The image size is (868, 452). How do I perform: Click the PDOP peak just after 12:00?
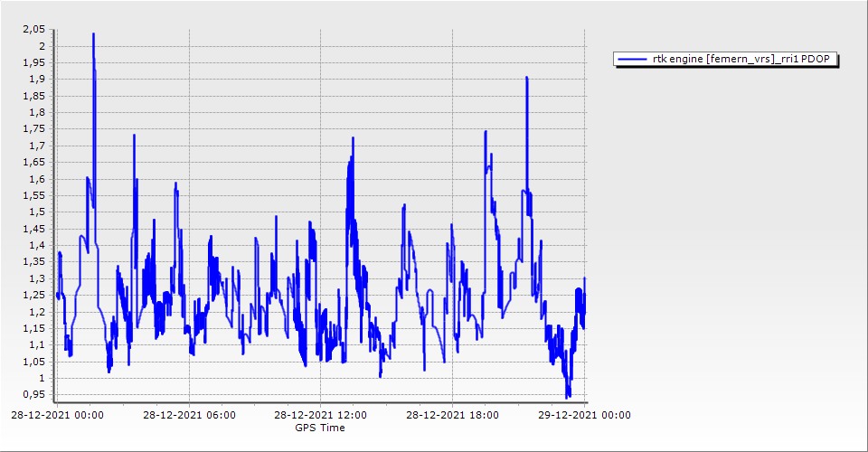(x=353, y=138)
